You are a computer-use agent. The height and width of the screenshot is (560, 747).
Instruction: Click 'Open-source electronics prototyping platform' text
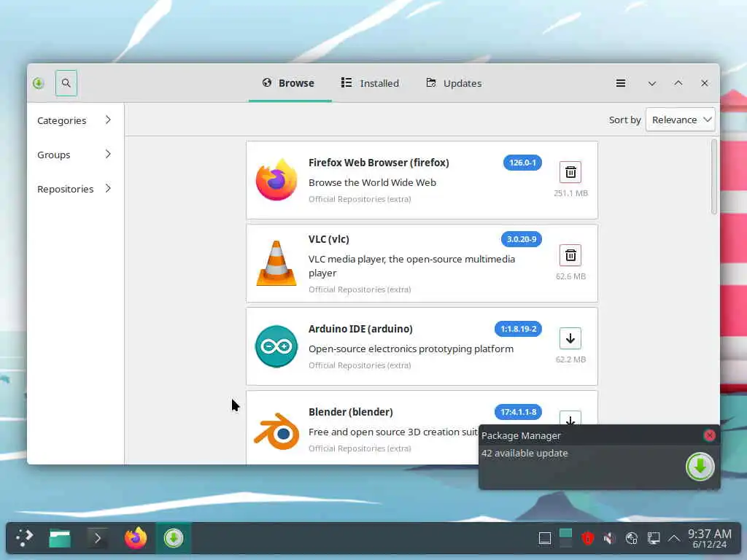coord(411,349)
